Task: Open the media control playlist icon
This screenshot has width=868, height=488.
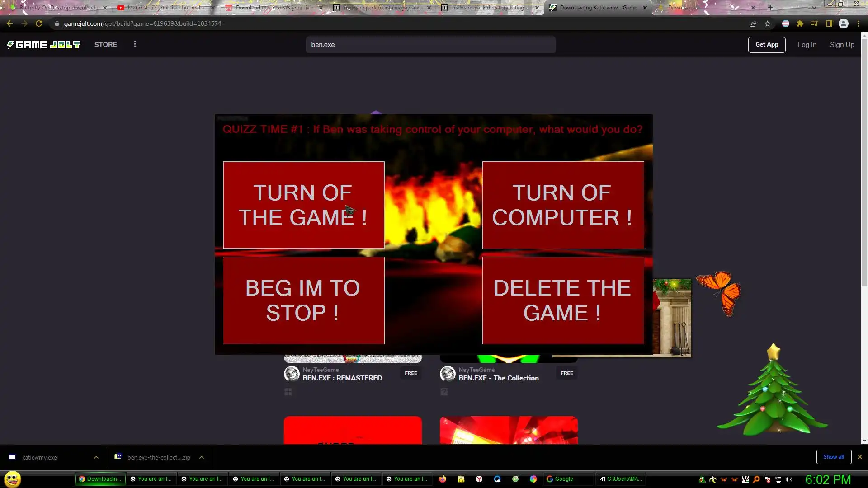Action: [815, 23]
